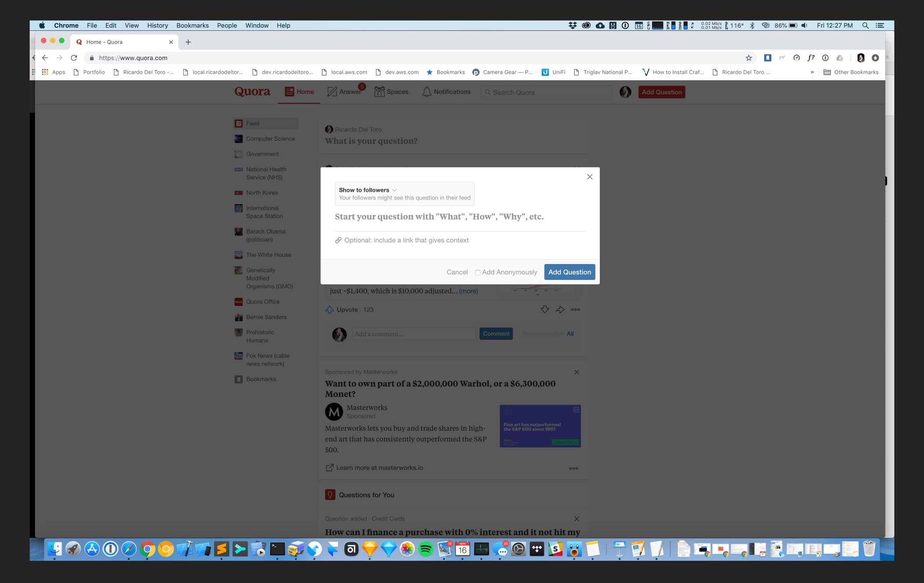
Task: Click the user profile avatar in the header
Action: click(x=625, y=92)
